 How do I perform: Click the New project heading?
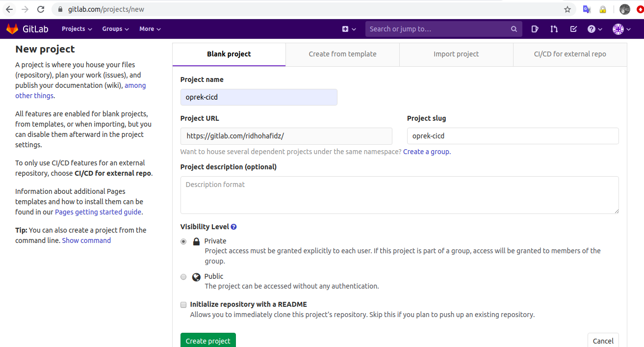click(x=45, y=49)
